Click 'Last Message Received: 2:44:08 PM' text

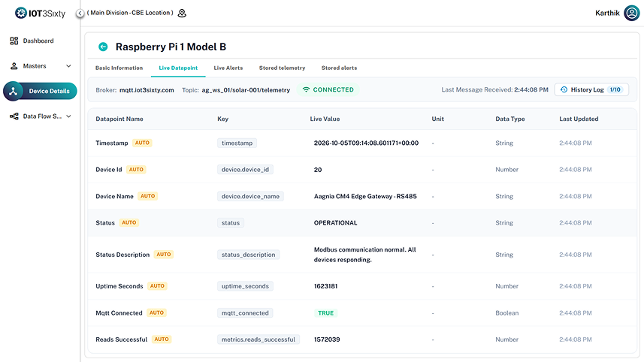[495, 89]
